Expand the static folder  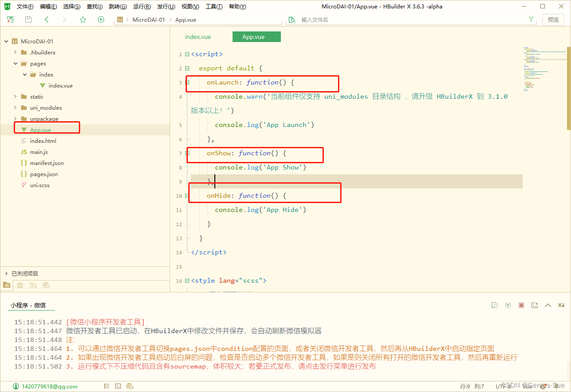(x=15, y=96)
